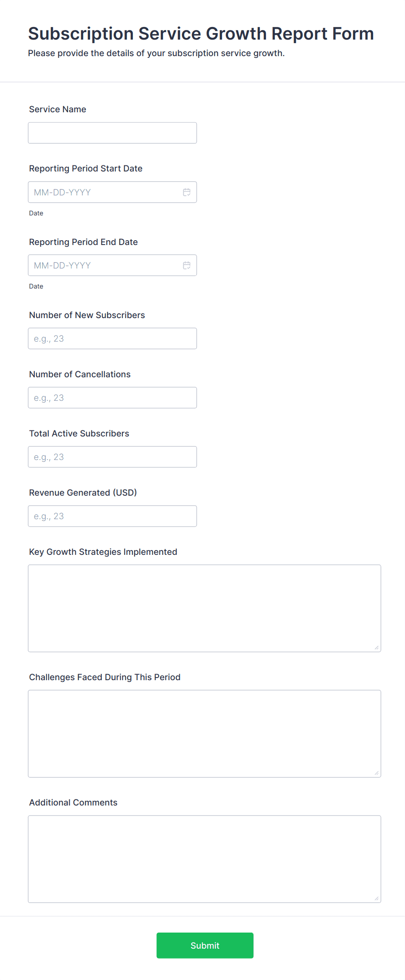
Task: Click inside the Additional Comments textarea
Action: tap(204, 859)
